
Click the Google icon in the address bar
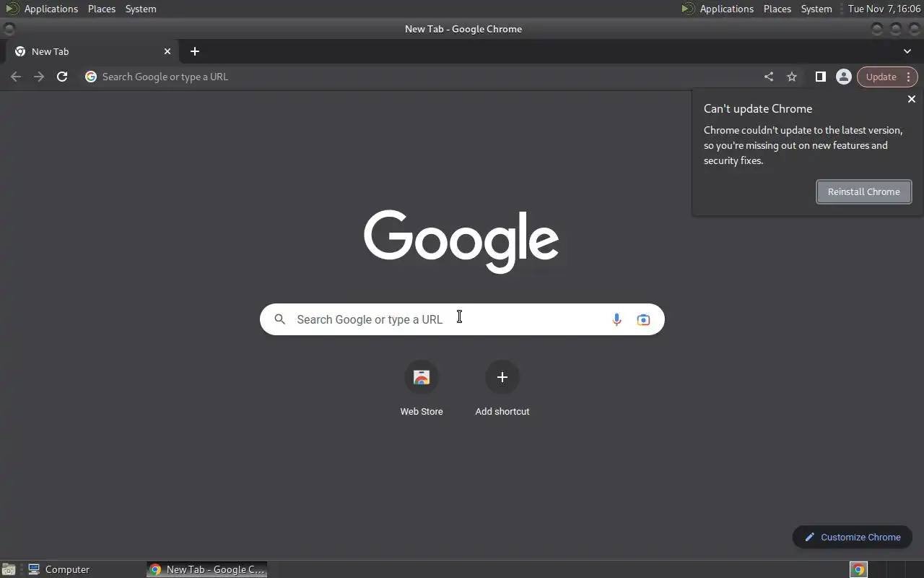click(x=91, y=77)
